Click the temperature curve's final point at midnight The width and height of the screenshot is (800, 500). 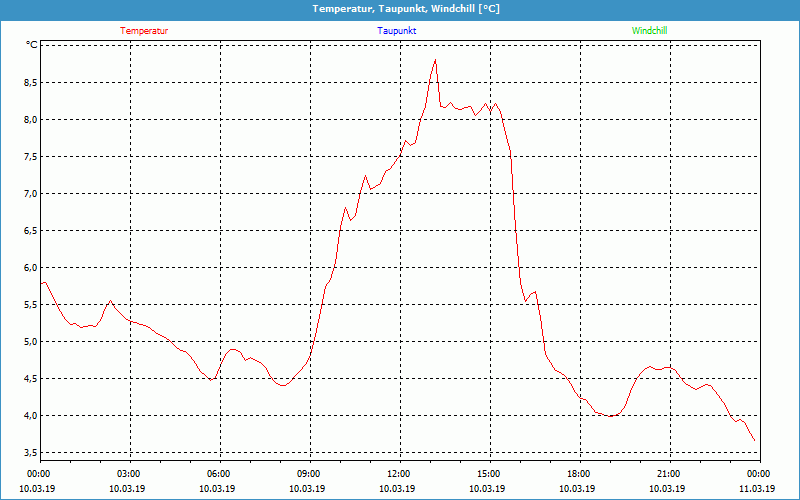click(754, 441)
